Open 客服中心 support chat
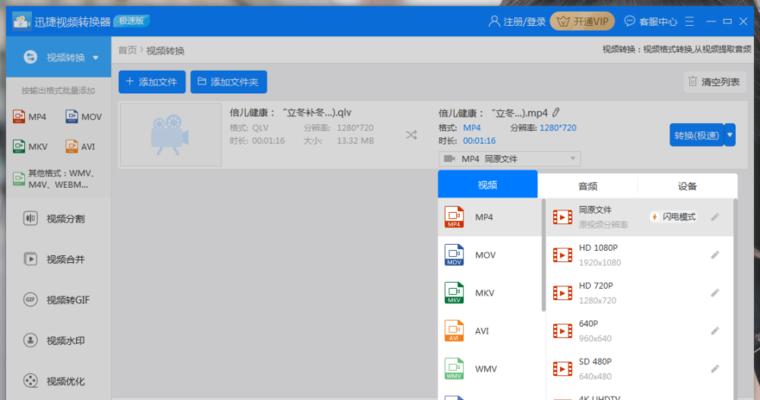 click(651, 22)
